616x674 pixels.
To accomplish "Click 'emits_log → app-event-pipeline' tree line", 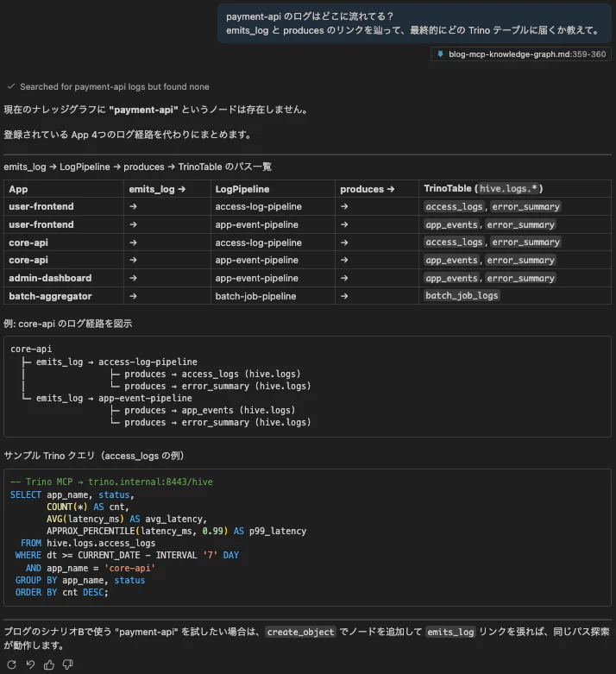I will tap(114, 398).
